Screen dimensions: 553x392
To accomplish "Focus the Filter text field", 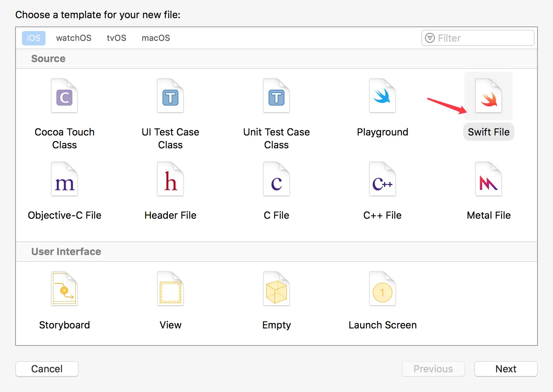I will pyautogui.click(x=478, y=38).
